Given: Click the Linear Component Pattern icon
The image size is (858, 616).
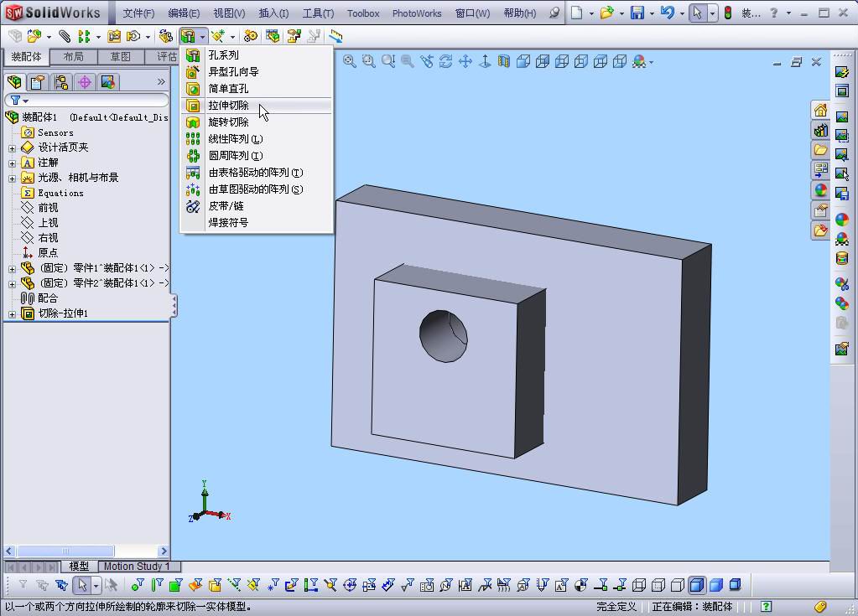Looking at the screenshot, I should click(x=84, y=36).
